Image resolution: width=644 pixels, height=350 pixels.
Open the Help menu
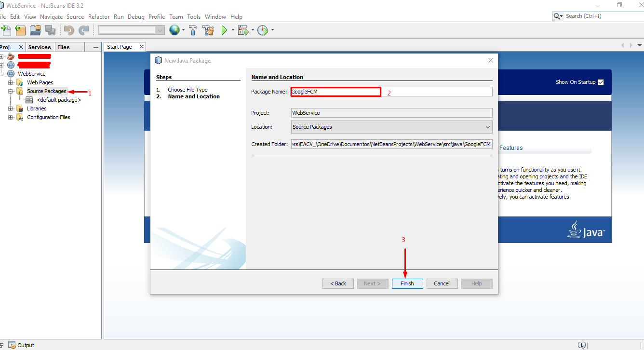pyautogui.click(x=236, y=16)
